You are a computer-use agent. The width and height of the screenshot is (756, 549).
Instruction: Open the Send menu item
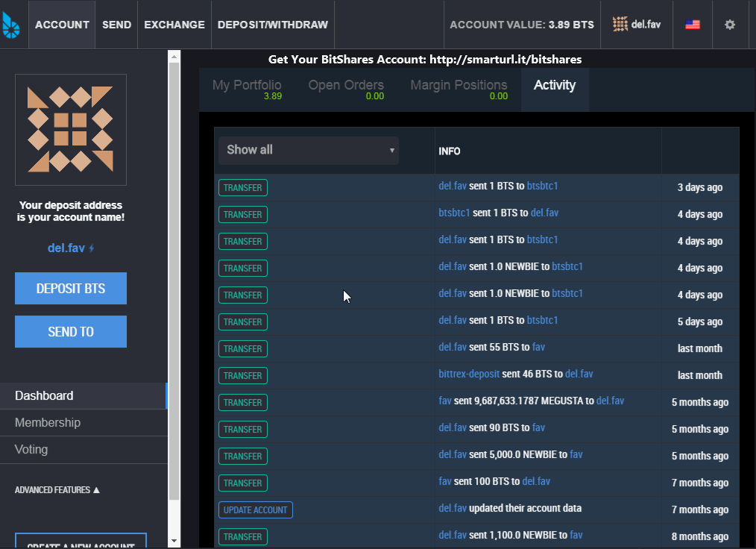click(116, 25)
